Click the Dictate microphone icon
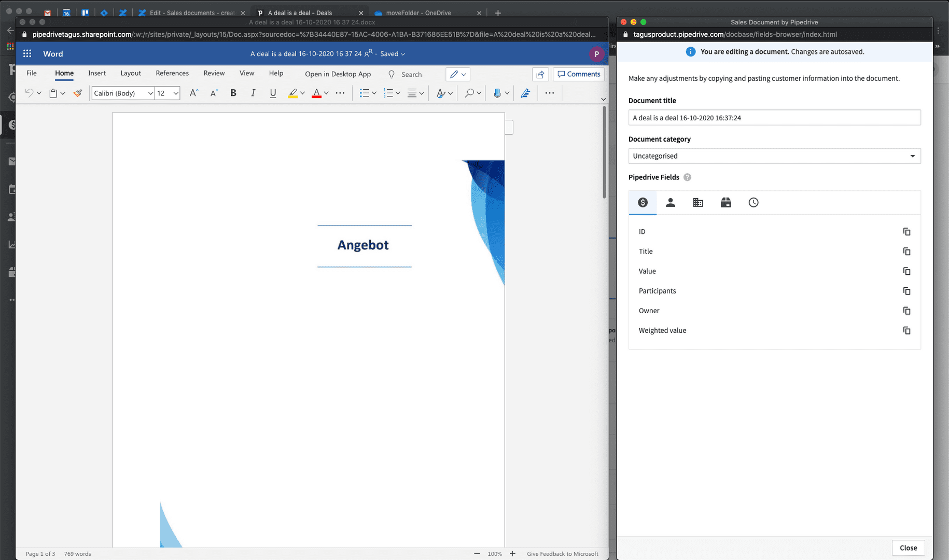The image size is (949, 560). 497,93
